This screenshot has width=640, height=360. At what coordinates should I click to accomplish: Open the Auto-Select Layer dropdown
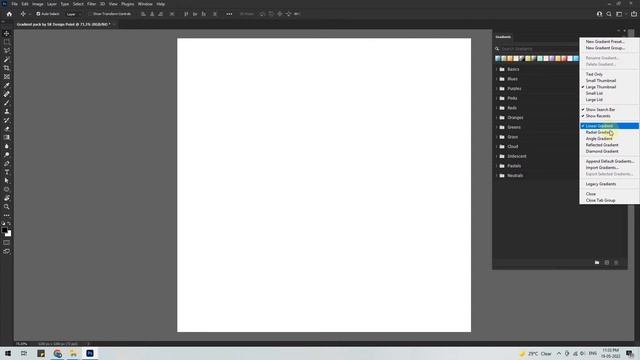(x=73, y=14)
